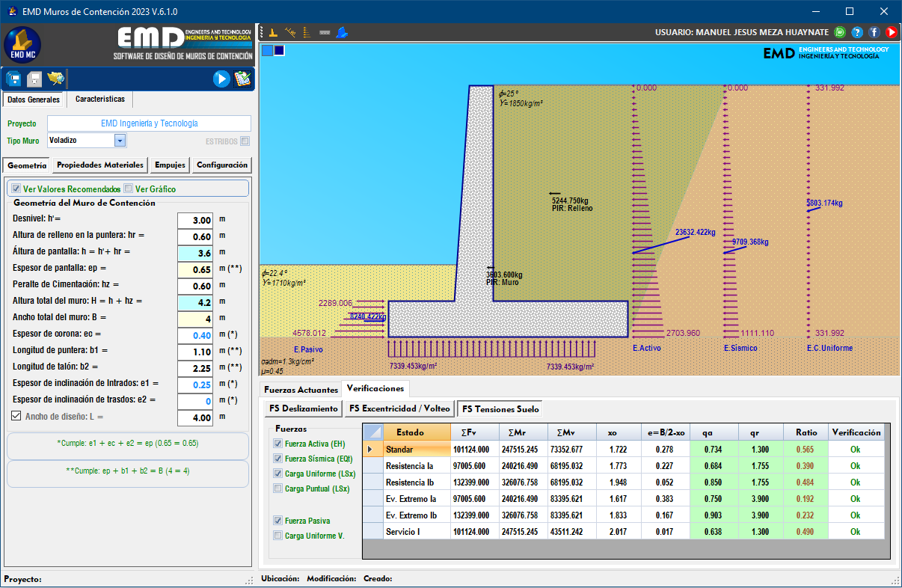Uncheck the Fuerza Pasiva checkbox

pyautogui.click(x=278, y=521)
